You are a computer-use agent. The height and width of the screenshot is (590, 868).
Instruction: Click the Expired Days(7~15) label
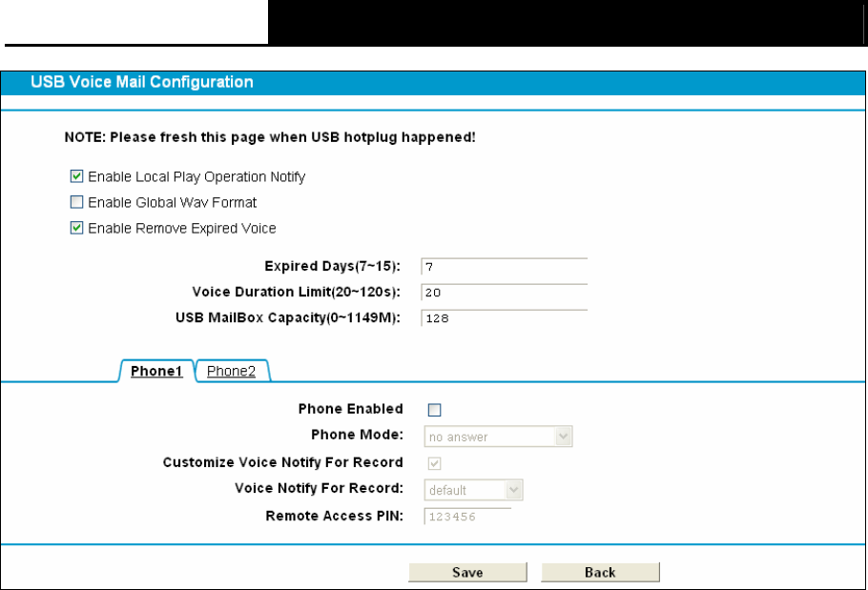coord(332,266)
